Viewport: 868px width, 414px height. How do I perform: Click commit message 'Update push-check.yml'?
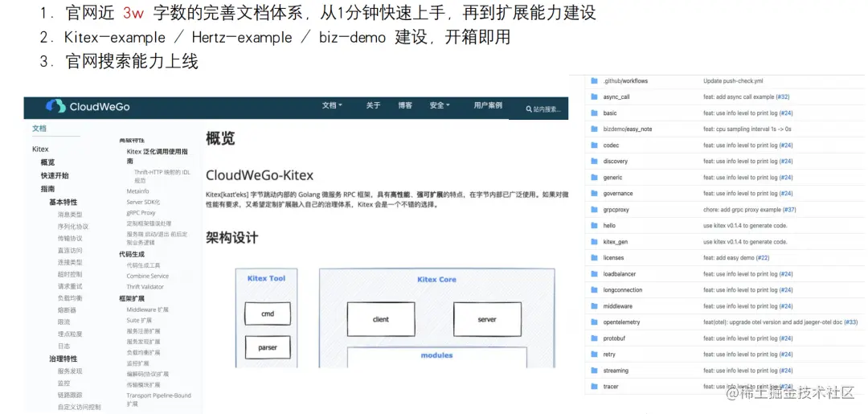coord(734,81)
